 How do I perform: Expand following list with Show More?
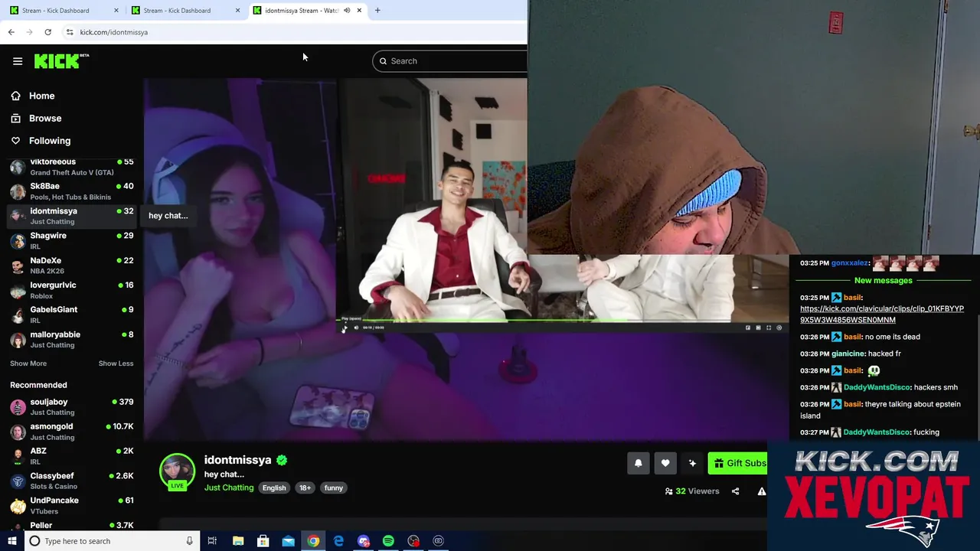[x=28, y=364]
